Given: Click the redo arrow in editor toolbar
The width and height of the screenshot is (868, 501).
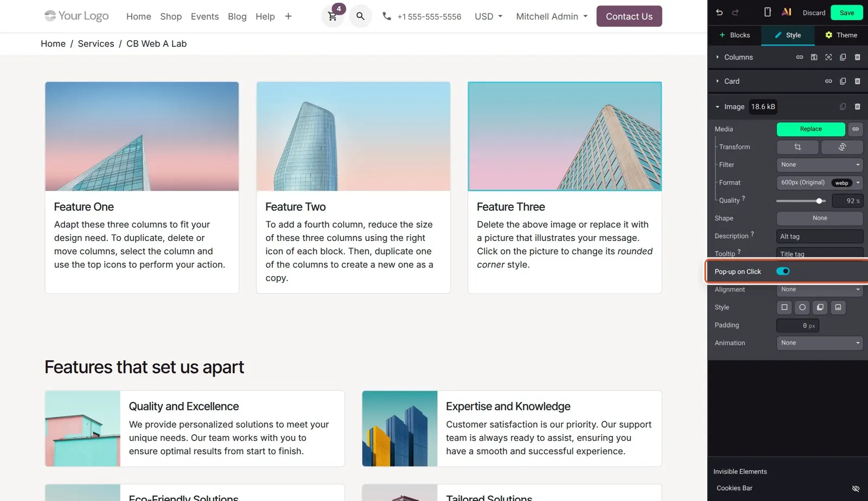Looking at the screenshot, I should (736, 12).
